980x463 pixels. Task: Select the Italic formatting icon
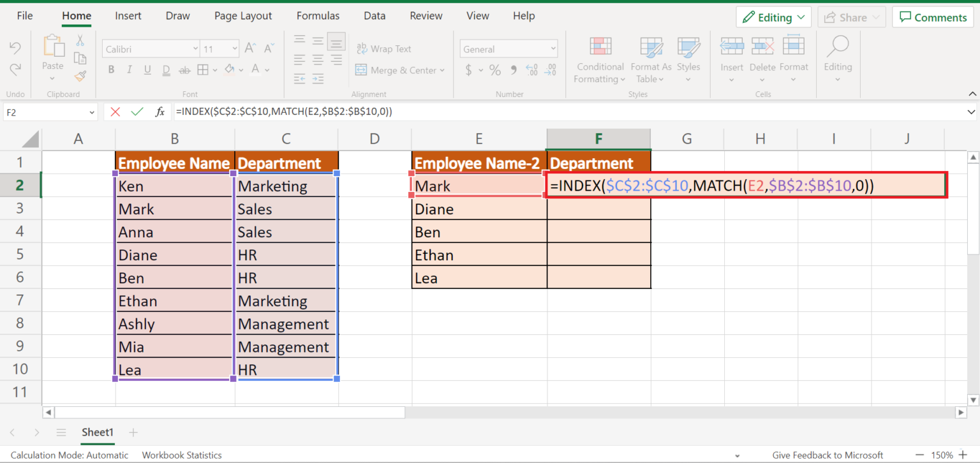click(129, 70)
